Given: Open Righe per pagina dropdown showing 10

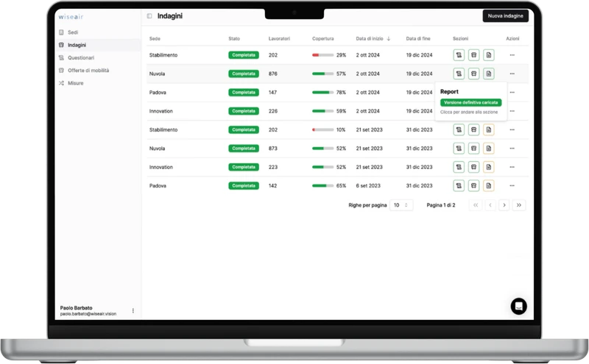Looking at the screenshot, I should point(401,205).
